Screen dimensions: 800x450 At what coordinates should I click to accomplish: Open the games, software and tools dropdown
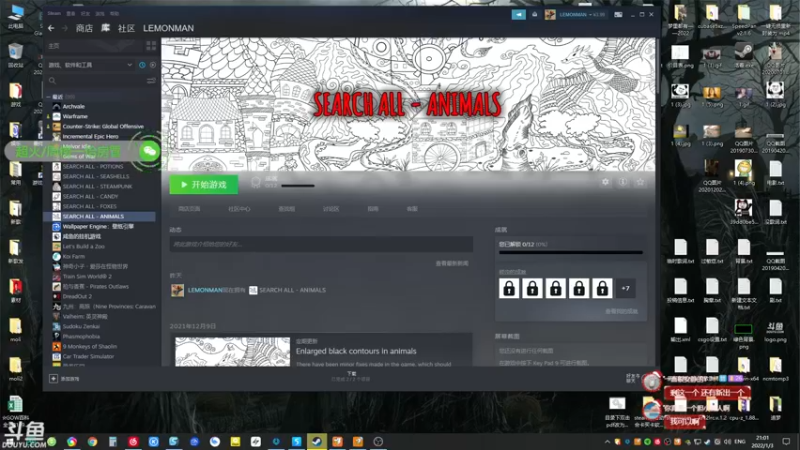click(x=90, y=65)
